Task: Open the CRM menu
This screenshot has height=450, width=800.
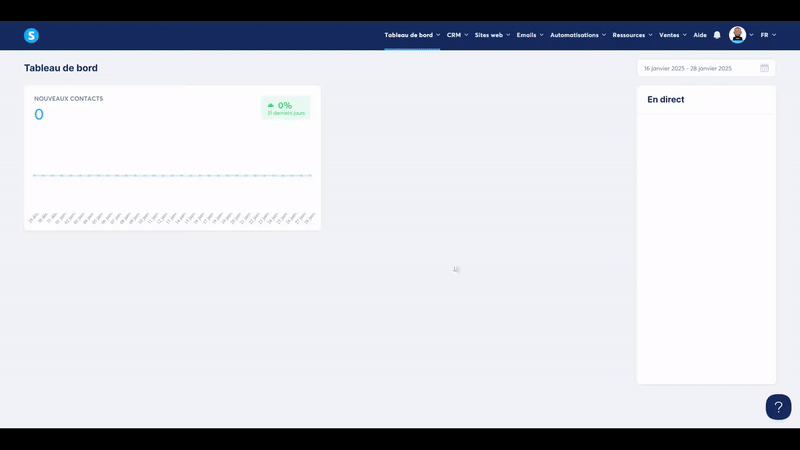Action: point(457,35)
